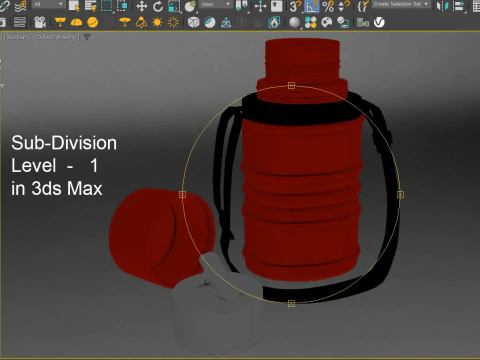Image resolution: width=480 pixels, height=360 pixels.
Task: Click the viewport filter funnel icon
Action: [x=87, y=37]
